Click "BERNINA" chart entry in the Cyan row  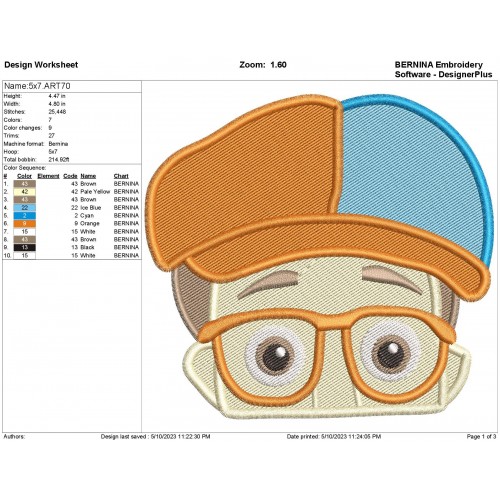126,216
